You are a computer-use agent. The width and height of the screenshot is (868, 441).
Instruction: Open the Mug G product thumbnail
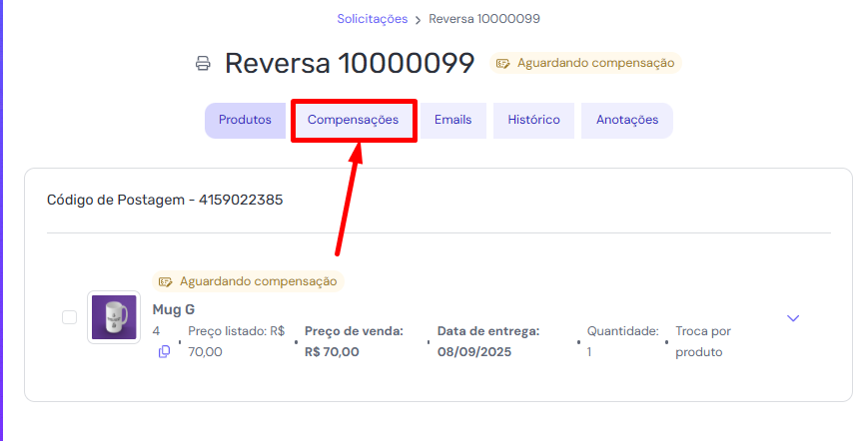(113, 317)
